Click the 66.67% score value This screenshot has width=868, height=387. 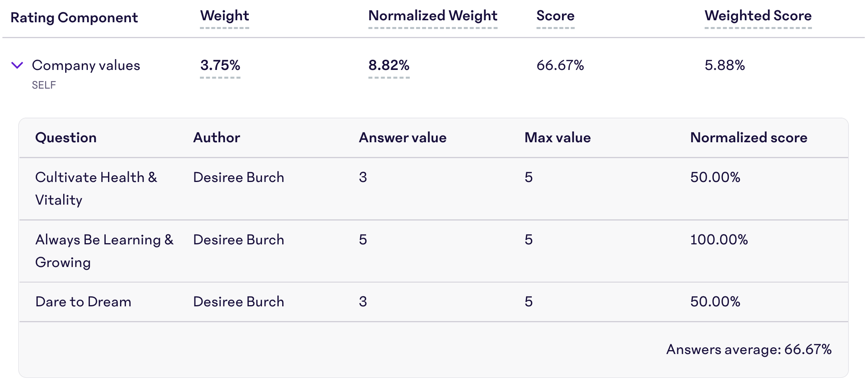pos(560,65)
